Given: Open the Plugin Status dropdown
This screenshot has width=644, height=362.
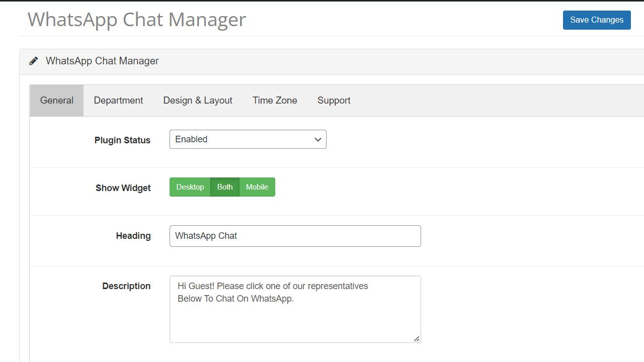Looking at the screenshot, I should click(x=248, y=139).
